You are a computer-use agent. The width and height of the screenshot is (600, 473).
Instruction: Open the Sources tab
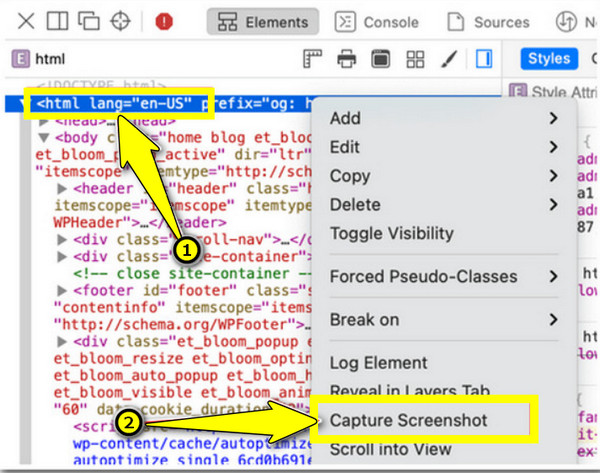pos(489,22)
